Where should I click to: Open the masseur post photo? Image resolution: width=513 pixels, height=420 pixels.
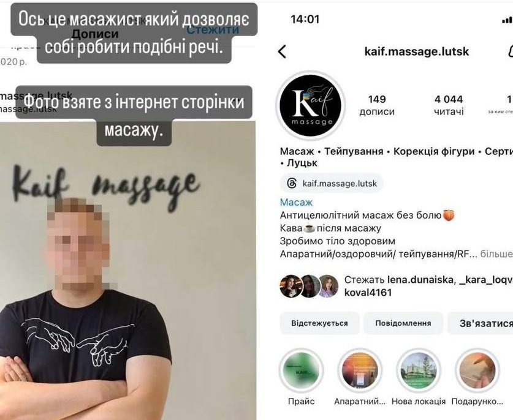127,271
